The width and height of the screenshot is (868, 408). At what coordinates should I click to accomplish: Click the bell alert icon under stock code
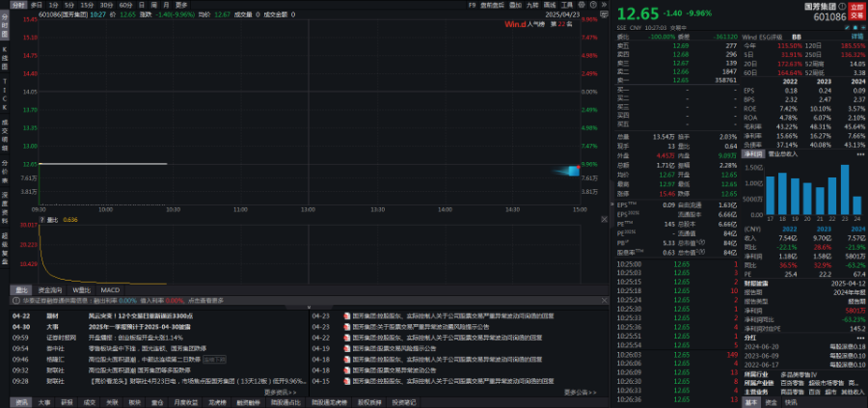855,27
